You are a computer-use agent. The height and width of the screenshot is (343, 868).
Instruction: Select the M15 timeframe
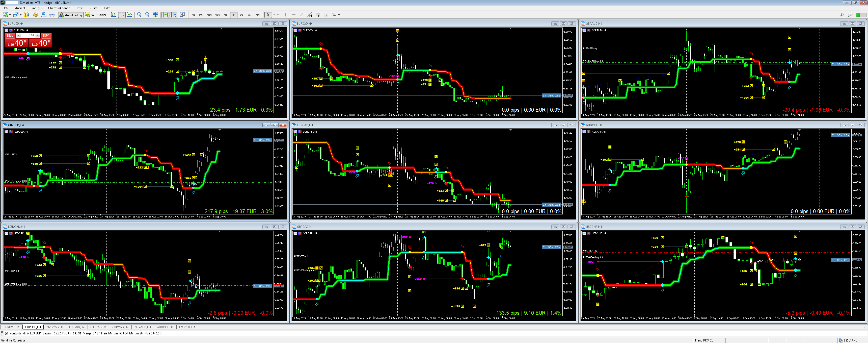click(209, 15)
